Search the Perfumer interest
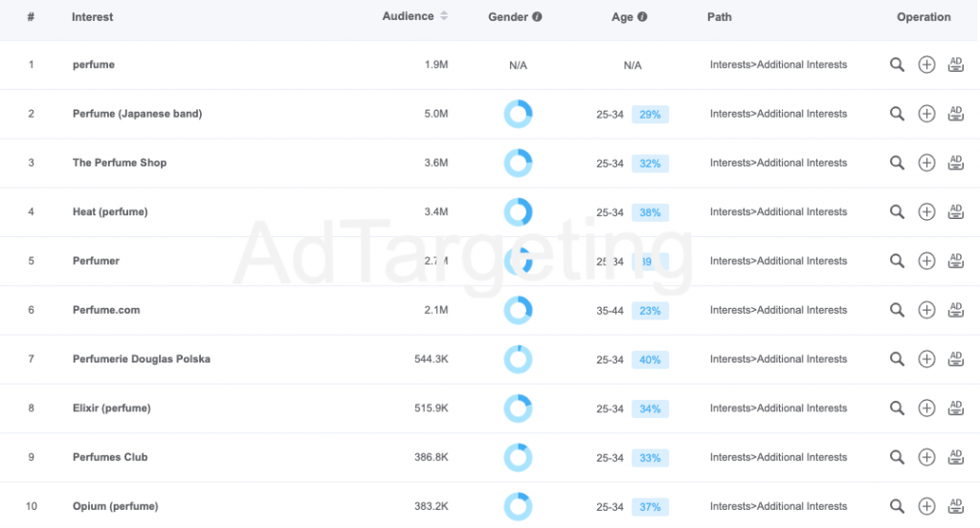This screenshot has height=528, width=980. (x=897, y=260)
